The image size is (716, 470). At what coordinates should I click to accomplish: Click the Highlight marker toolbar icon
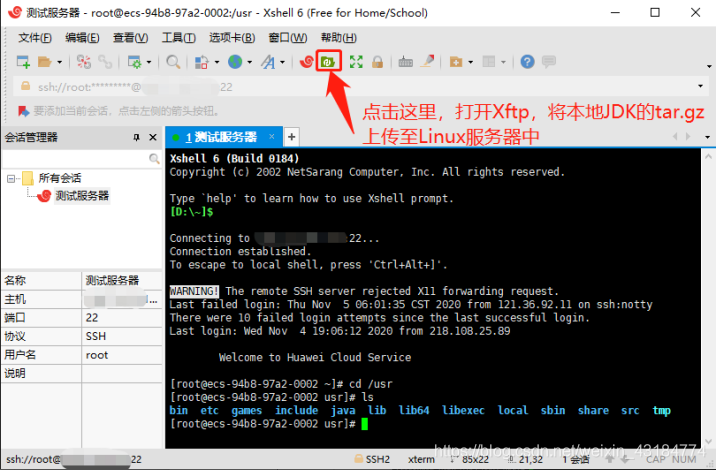427,61
